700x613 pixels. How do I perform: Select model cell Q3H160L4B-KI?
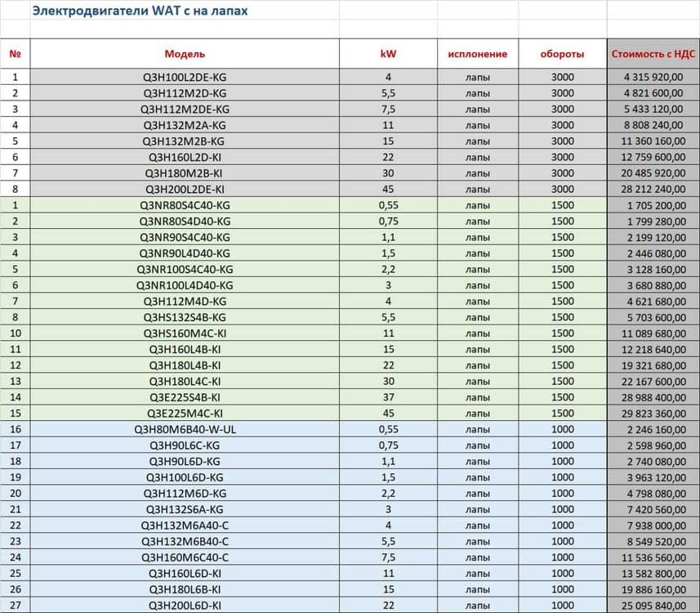click(x=185, y=349)
